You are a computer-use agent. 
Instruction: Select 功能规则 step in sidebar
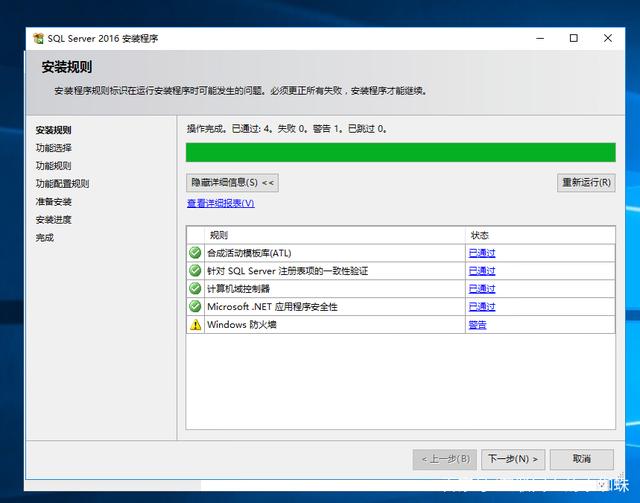click(x=53, y=166)
